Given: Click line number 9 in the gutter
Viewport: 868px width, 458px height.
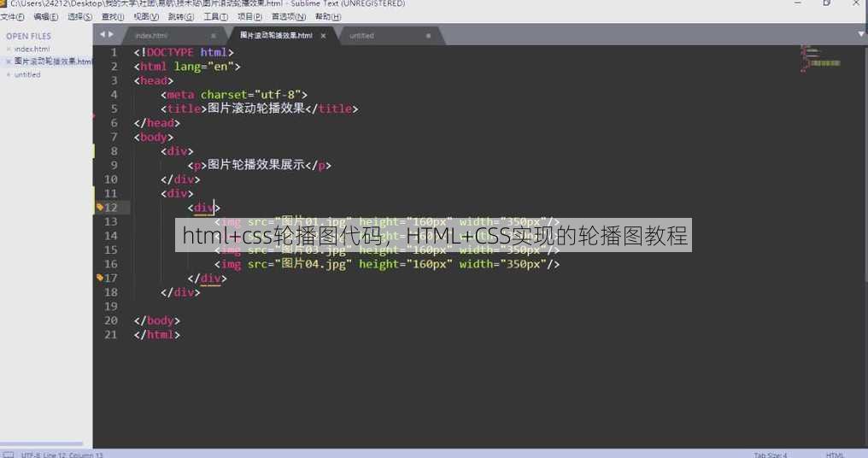Looking at the screenshot, I should tap(114, 166).
